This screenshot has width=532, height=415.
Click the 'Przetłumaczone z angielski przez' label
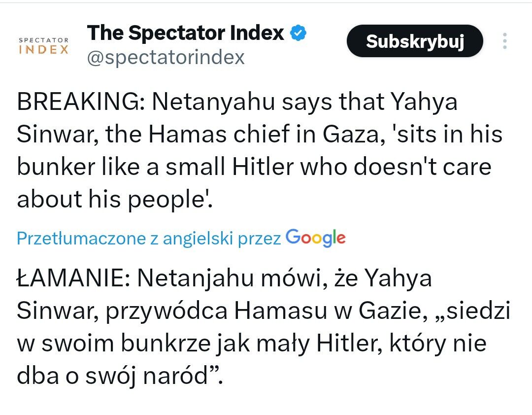149,239
